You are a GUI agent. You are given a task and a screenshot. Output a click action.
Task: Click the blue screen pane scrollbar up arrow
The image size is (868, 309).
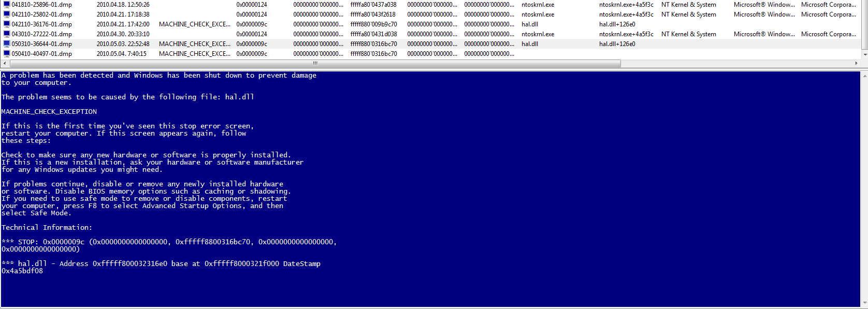[x=864, y=75]
